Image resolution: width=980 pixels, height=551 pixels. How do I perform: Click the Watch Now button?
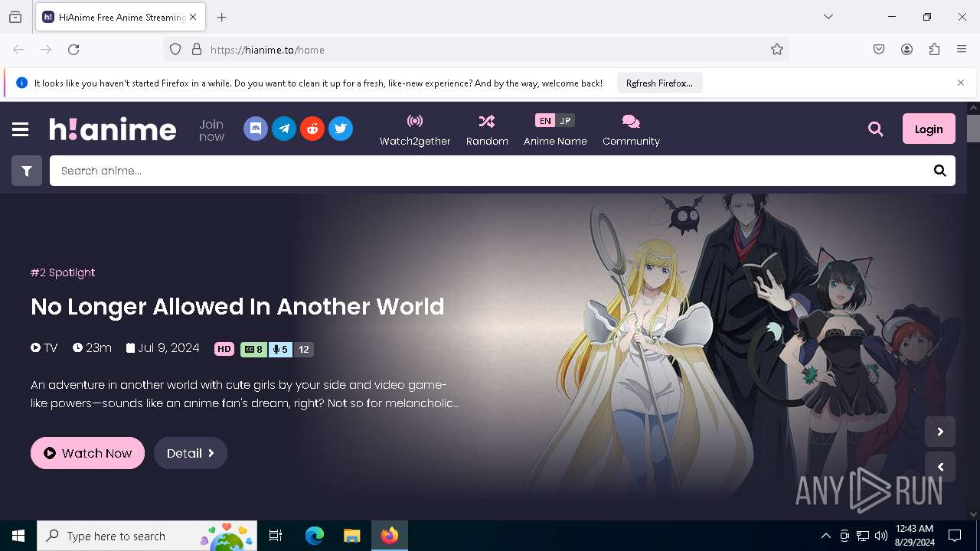87,453
